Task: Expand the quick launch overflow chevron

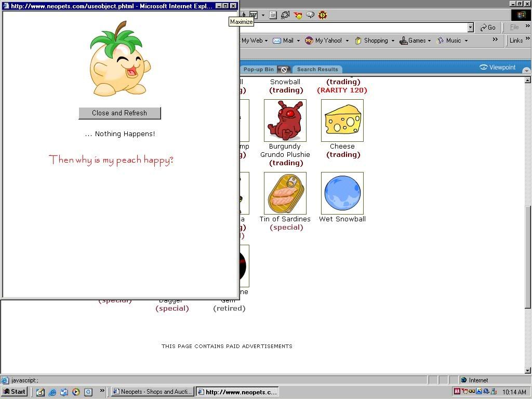Action: pyautogui.click(x=102, y=391)
